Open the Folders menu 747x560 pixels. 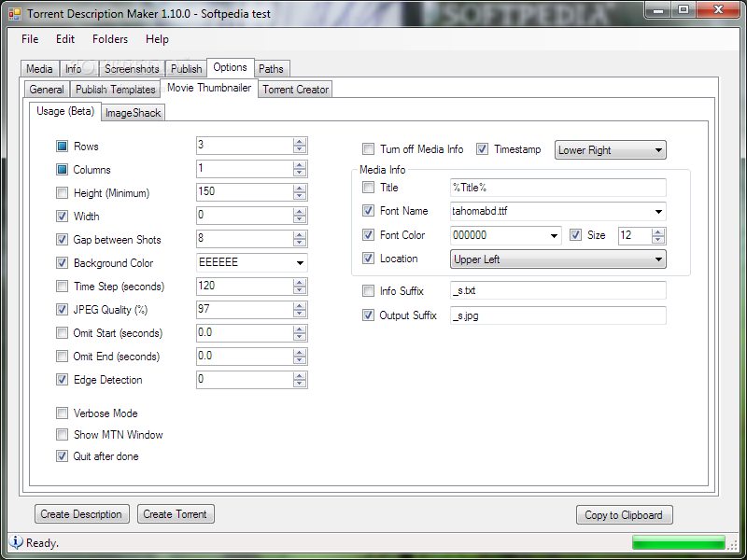[110, 39]
